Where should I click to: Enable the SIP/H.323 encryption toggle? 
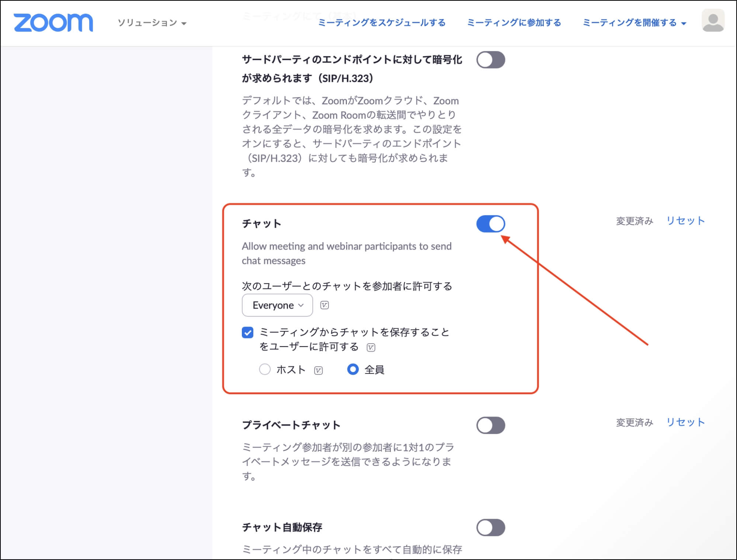coord(490,60)
